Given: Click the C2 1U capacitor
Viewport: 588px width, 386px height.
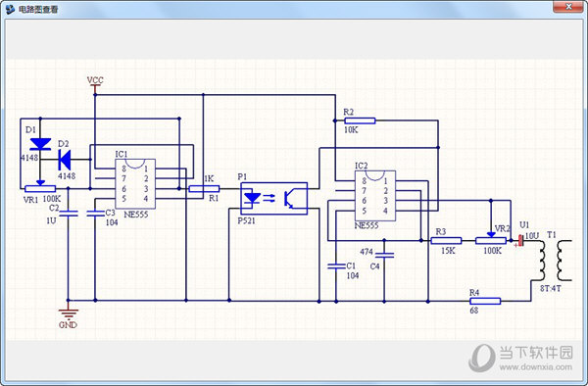Looking at the screenshot, I should (69, 214).
